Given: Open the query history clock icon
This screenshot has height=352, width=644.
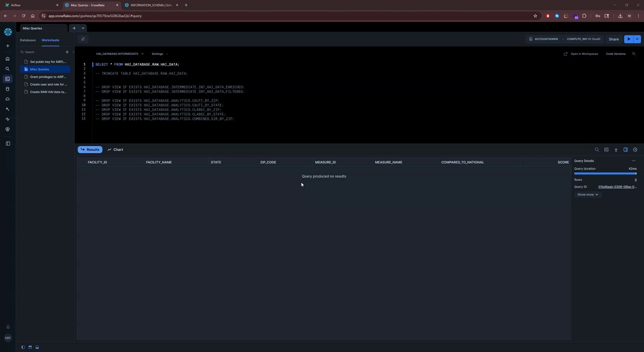Looking at the screenshot, I should pos(635,150).
